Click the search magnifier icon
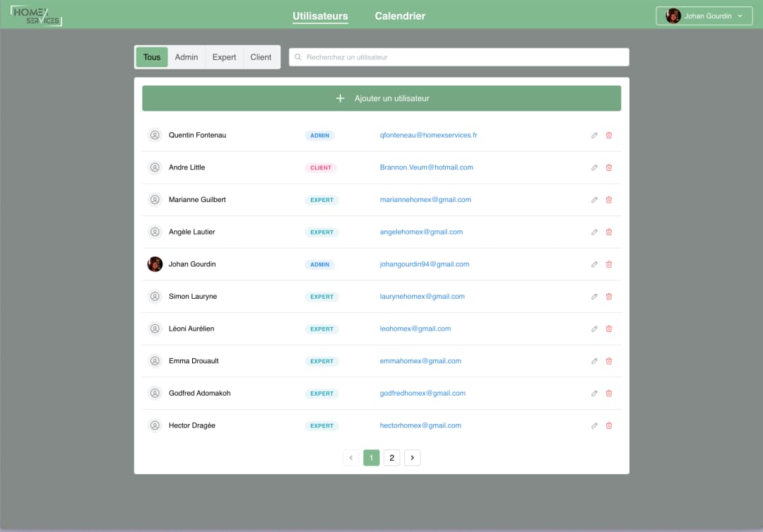 299,57
